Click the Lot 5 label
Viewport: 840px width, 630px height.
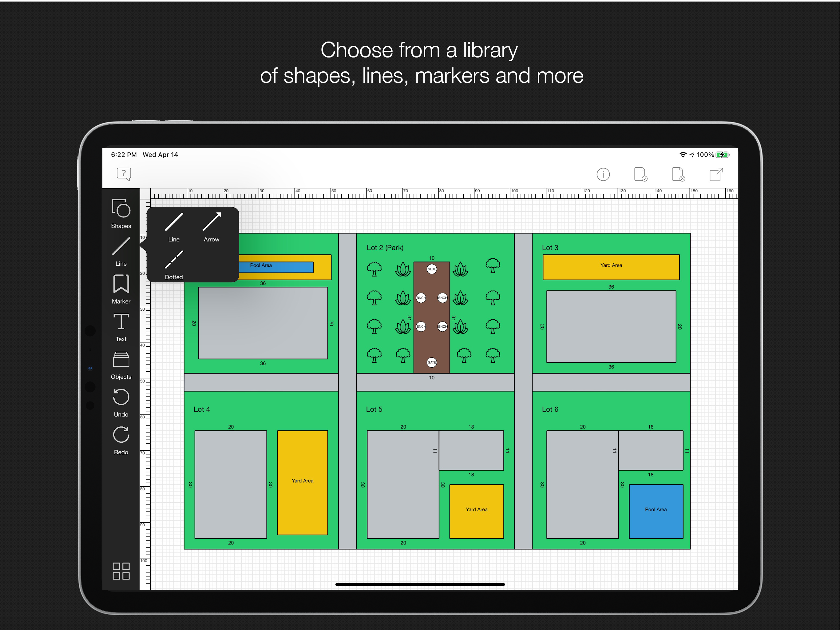click(x=374, y=409)
